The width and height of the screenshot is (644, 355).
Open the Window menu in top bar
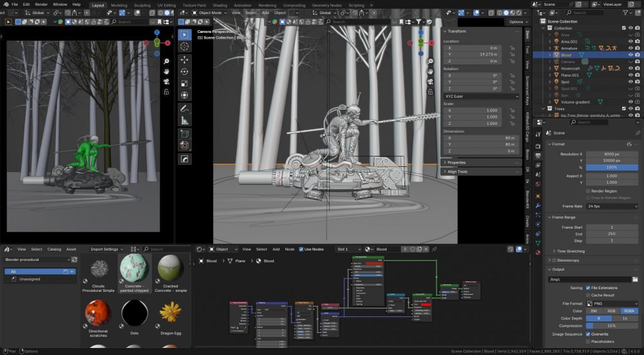click(60, 5)
